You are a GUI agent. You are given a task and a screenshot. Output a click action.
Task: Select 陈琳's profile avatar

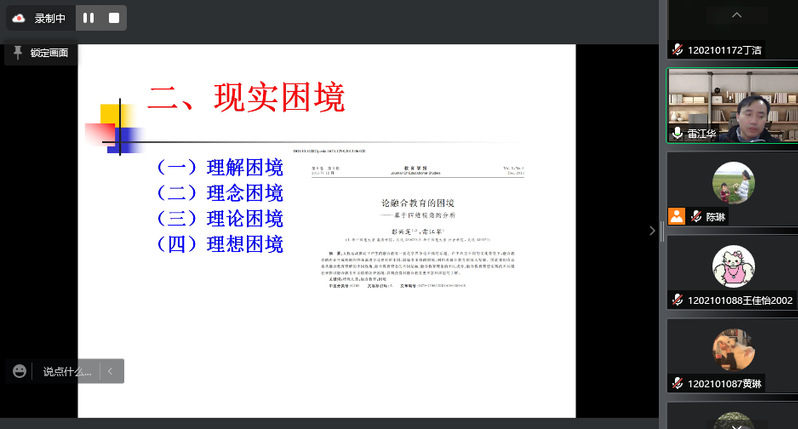coord(732,183)
